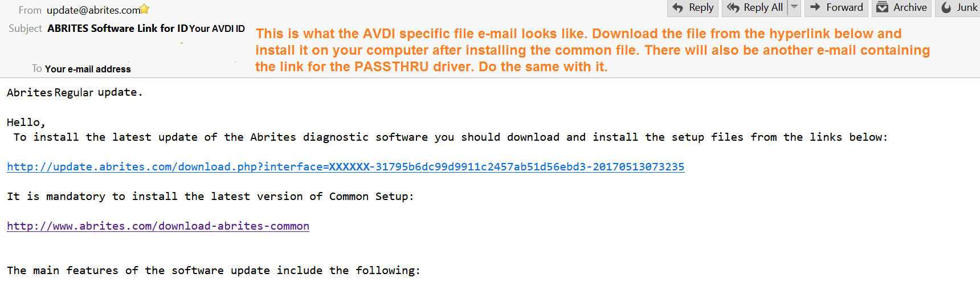Click the 'Abrites Regular update.' line
Image resolution: width=980 pixels, height=302 pixels.
point(74,92)
